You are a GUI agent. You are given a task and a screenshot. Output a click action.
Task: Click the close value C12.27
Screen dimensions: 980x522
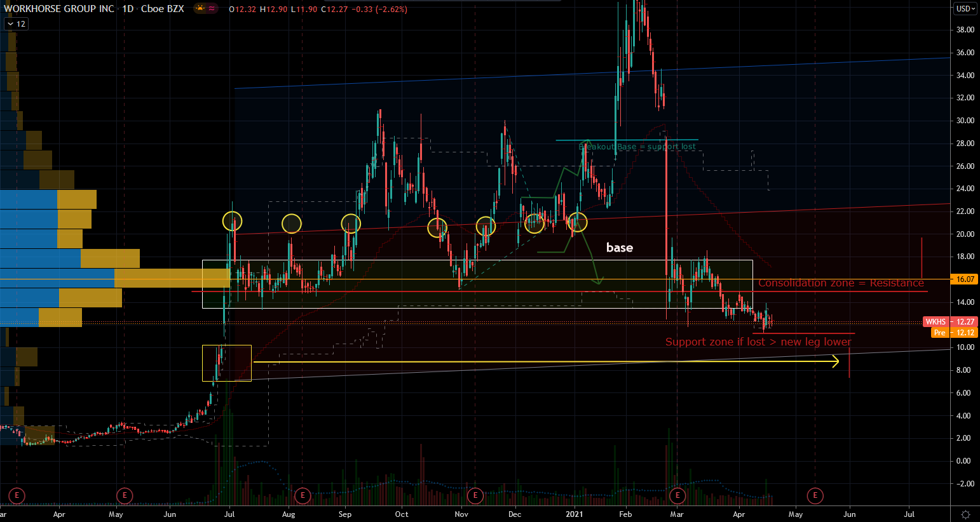click(x=336, y=10)
